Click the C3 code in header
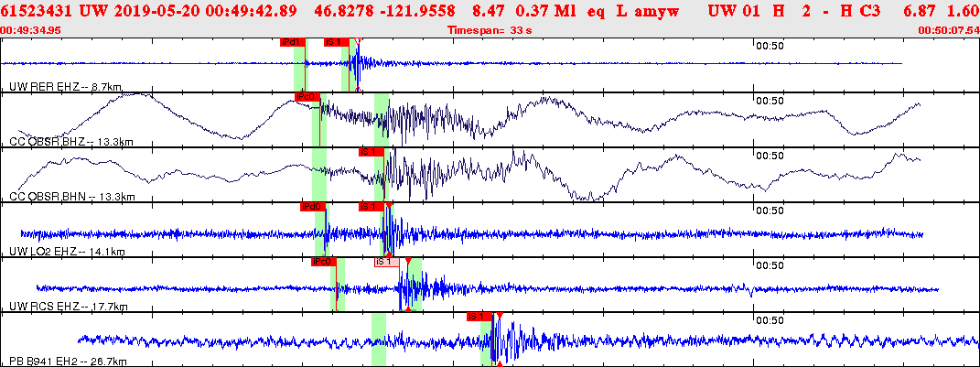980x367 pixels. pyautogui.click(x=868, y=11)
